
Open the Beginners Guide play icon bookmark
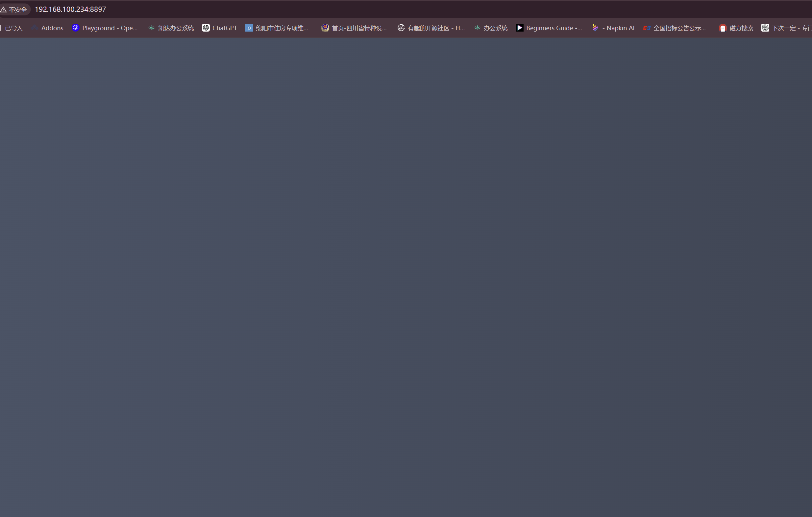pos(520,28)
